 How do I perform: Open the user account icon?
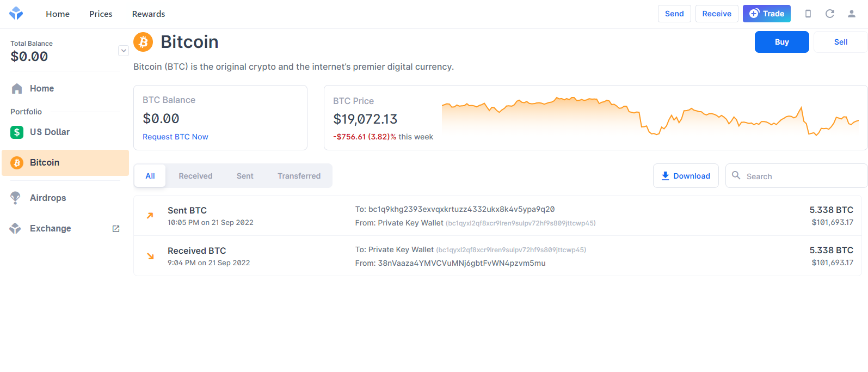(x=852, y=14)
